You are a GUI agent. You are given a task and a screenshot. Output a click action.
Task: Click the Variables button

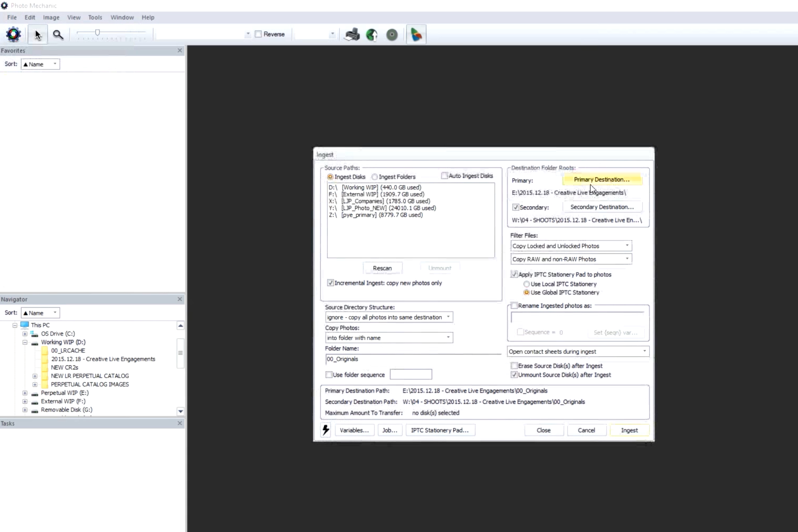[354, 430]
